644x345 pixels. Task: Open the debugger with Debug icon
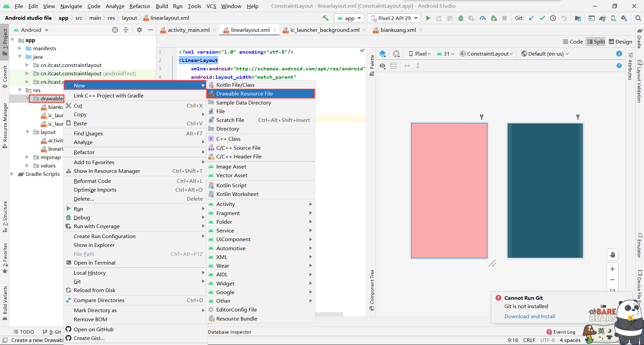tap(461, 18)
